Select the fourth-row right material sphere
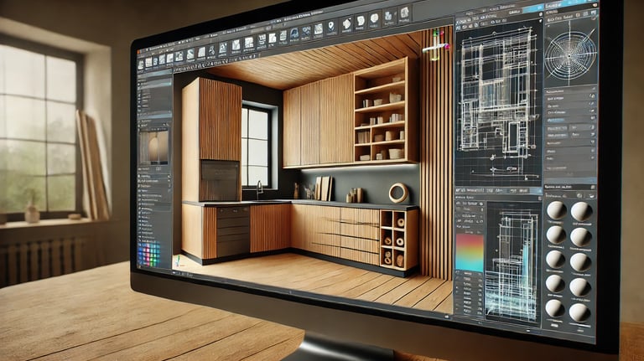 [580, 287]
